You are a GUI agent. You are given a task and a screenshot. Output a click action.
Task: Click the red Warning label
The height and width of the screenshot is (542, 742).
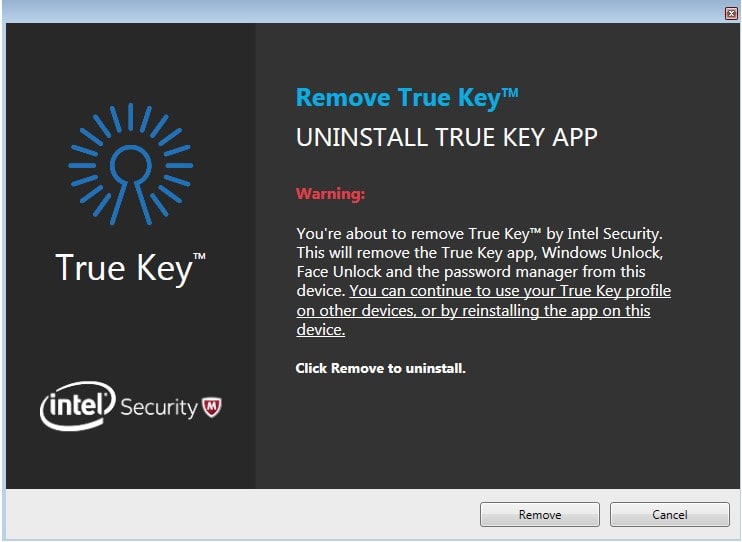tap(330, 194)
